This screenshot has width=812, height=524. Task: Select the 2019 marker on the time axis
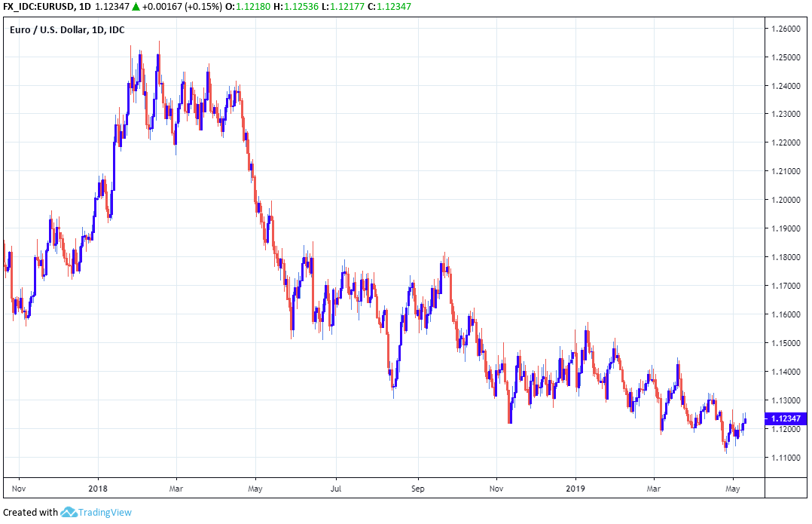click(575, 489)
